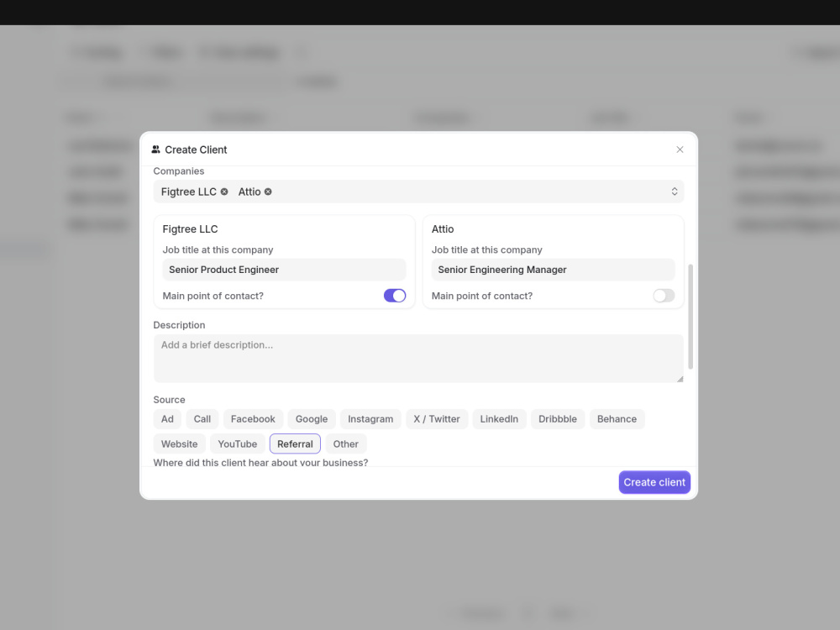Set source to Behance
This screenshot has height=630, width=840.
[x=617, y=419]
